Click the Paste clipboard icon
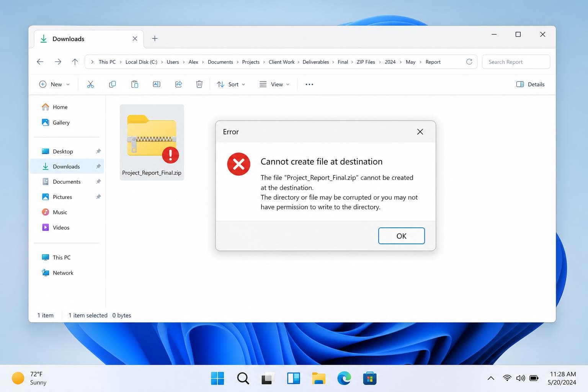The height and width of the screenshot is (392, 588). click(134, 84)
